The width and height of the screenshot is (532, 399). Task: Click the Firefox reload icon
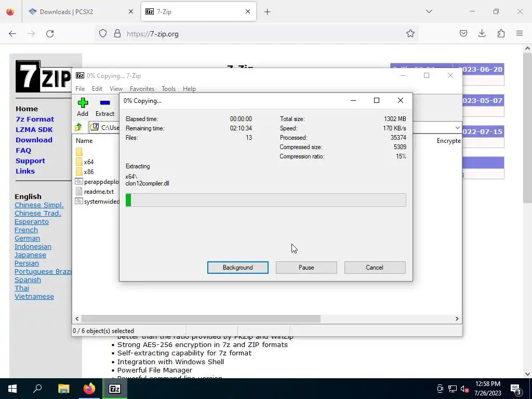(50, 34)
